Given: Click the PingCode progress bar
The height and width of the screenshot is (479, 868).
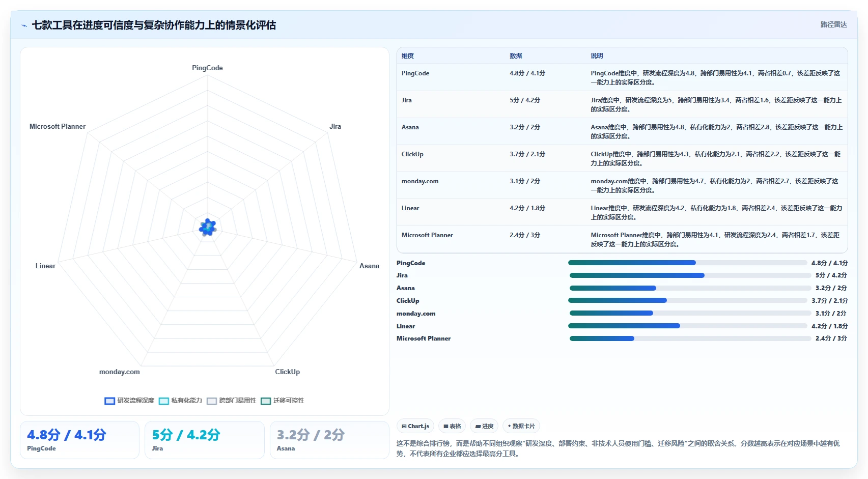Looking at the screenshot, I should 687,263.
